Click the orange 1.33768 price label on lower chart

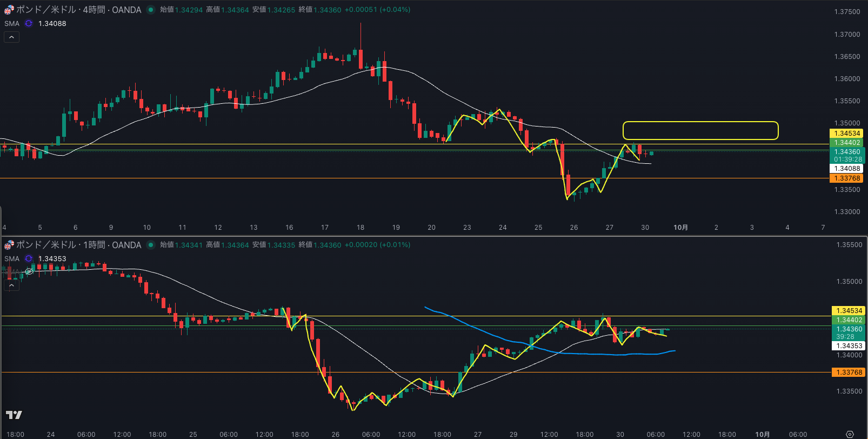[849, 372]
